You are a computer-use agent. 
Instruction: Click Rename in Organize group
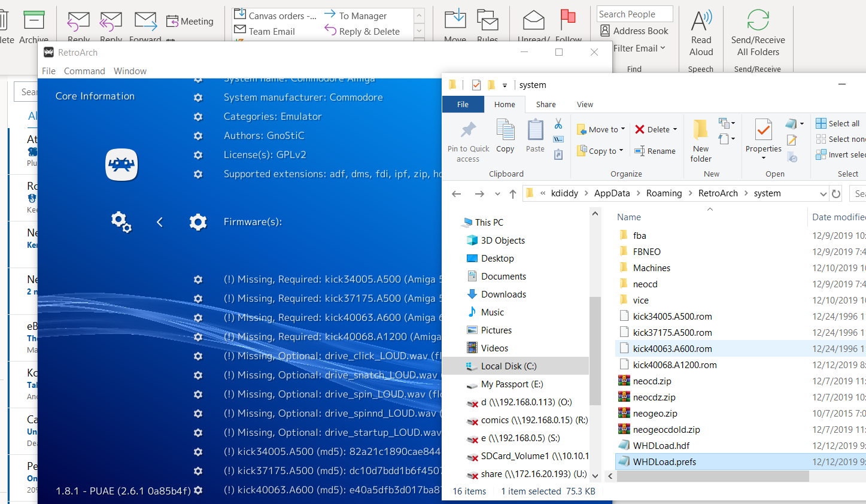(x=655, y=151)
